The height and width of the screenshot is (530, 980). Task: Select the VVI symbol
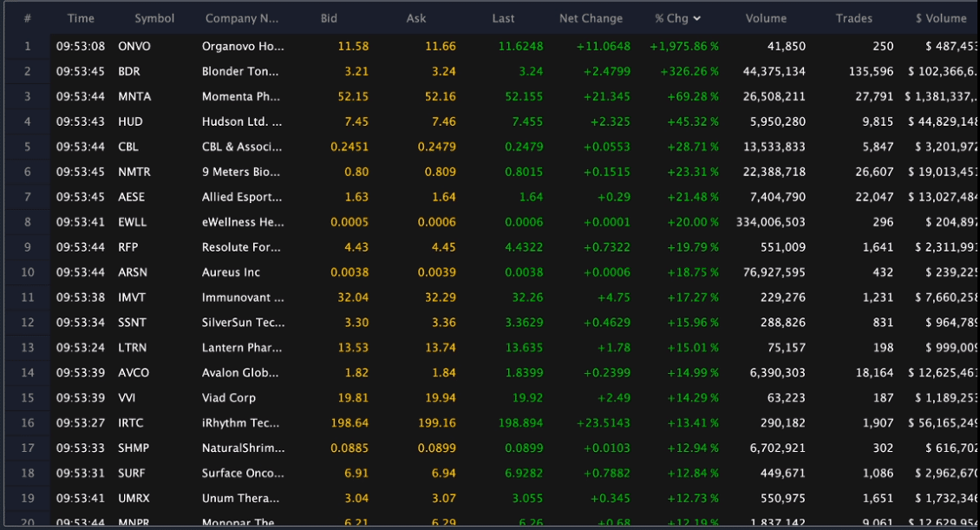tap(127, 397)
